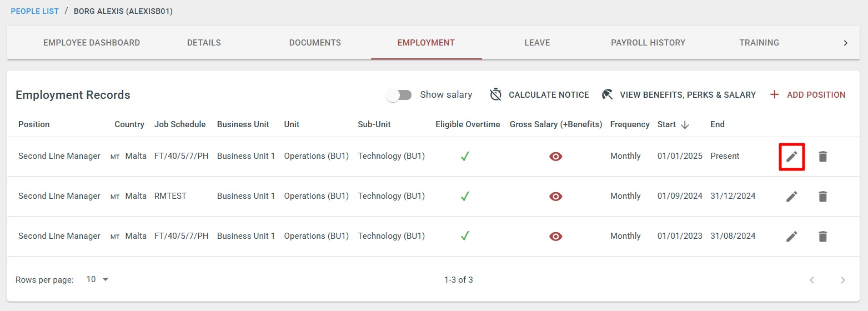Reveal gross salary for the first row
Viewport: 868px width, 311px height.
(556, 157)
